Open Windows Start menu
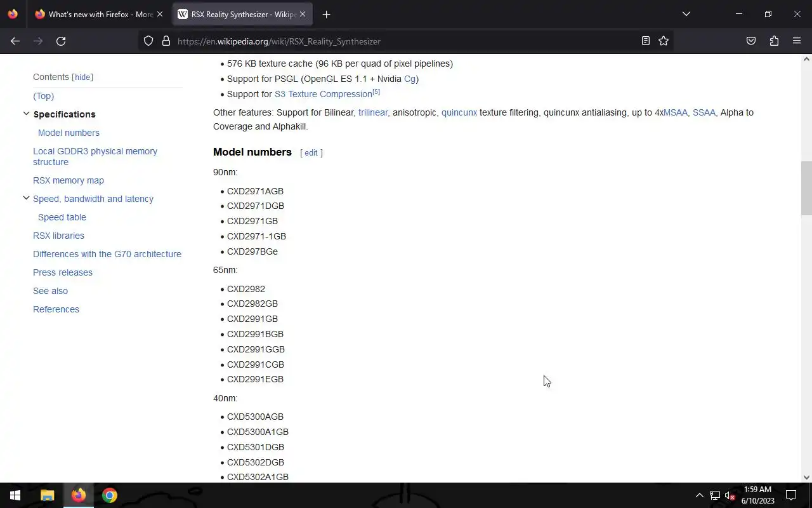 15,495
